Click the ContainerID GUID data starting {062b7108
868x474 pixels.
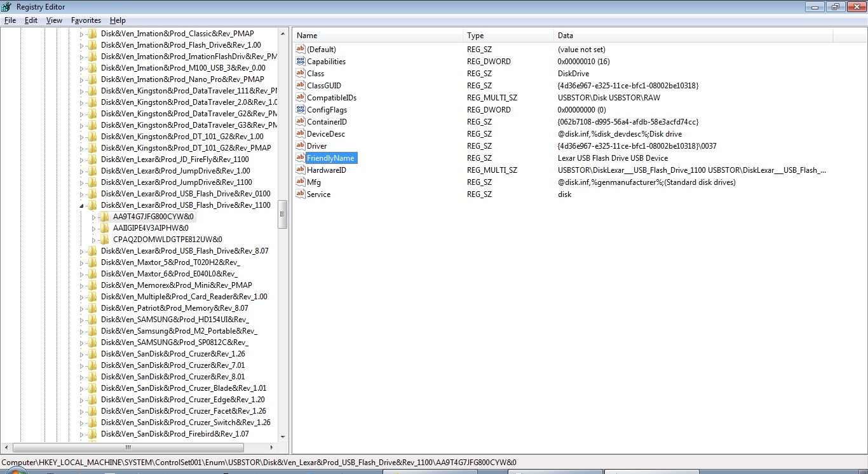click(628, 122)
